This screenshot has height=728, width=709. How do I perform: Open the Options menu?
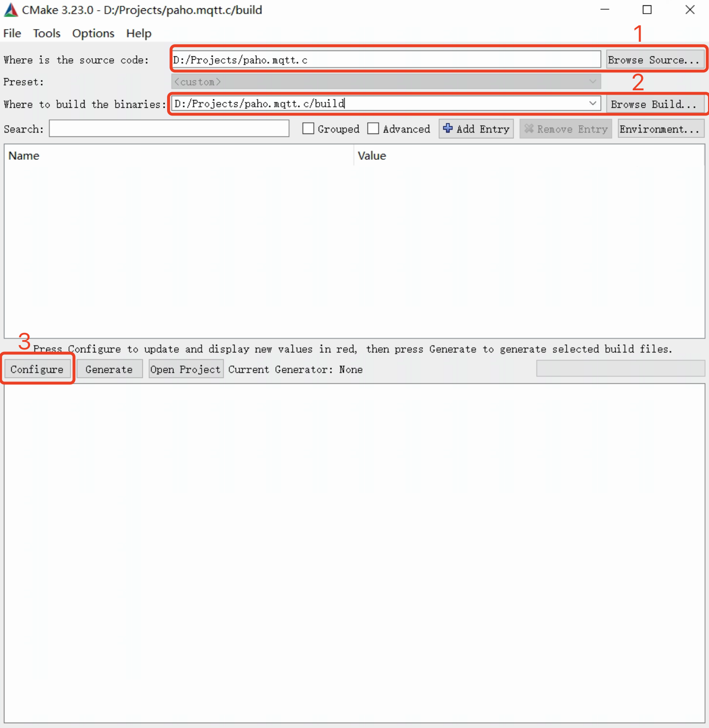coord(93,33)
